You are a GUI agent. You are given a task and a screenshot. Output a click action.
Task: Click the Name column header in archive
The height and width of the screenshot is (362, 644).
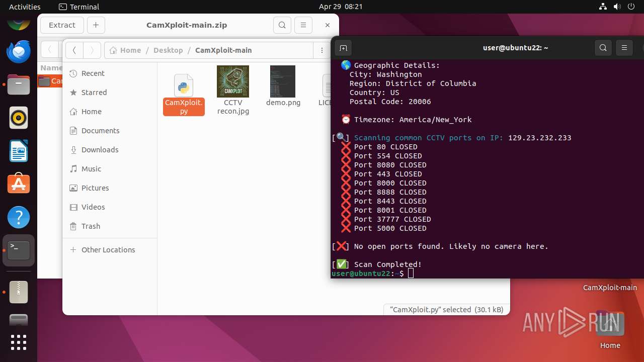click(x=51, y=68)
